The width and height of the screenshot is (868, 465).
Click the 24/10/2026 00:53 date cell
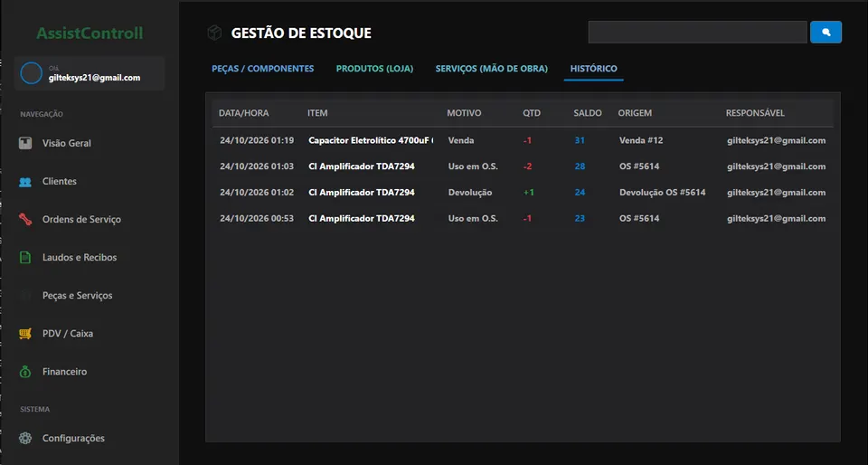[257, 219]
